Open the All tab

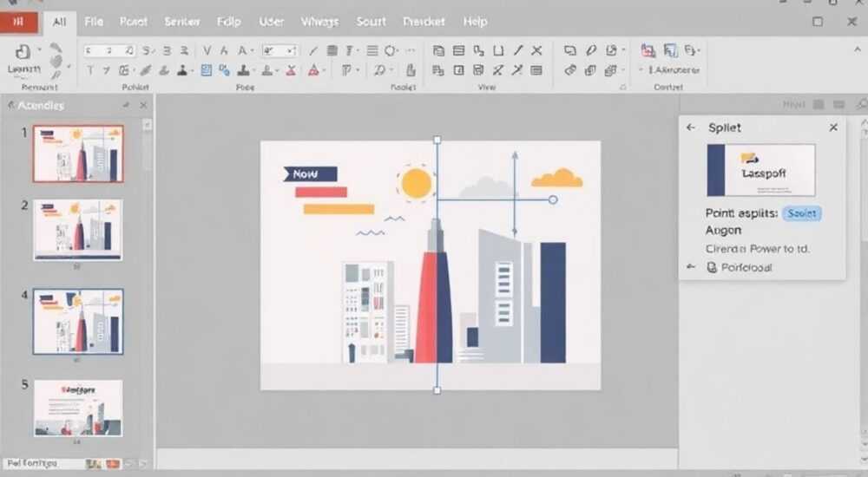[59, 23]
